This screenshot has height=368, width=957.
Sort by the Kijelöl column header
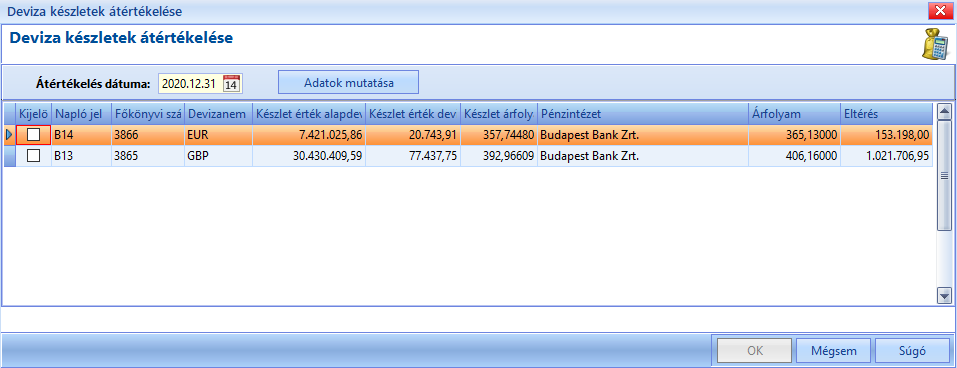pos(34,114)
